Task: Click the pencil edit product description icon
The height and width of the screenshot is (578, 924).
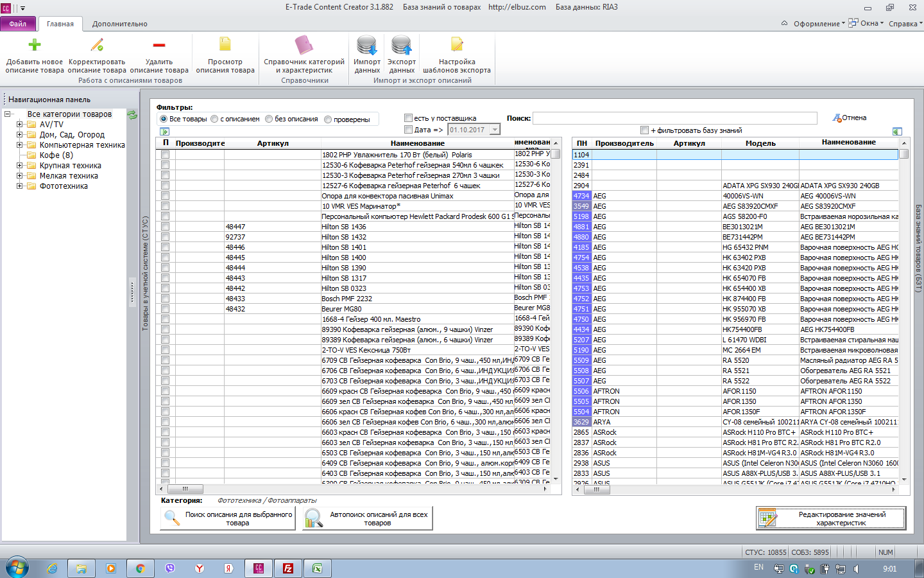Action: (x=97, y=44)
